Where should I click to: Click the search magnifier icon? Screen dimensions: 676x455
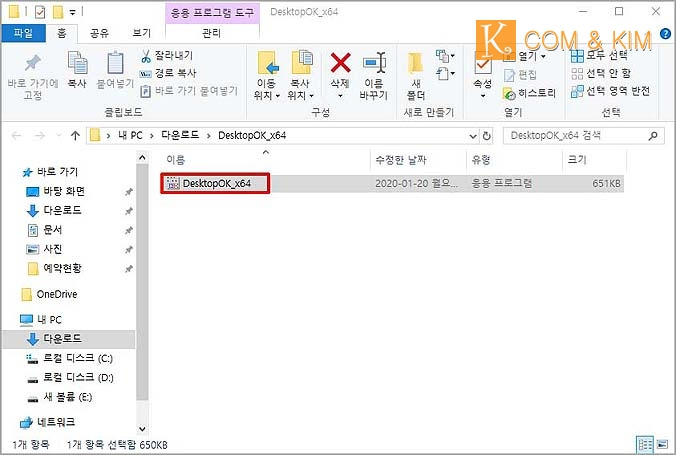(x=653, y=136)
